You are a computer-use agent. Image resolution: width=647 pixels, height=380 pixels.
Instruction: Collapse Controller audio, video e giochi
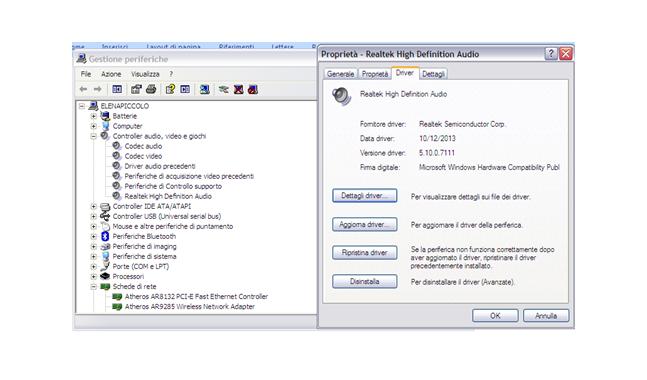pyautogui.click(x=94, y=136)
